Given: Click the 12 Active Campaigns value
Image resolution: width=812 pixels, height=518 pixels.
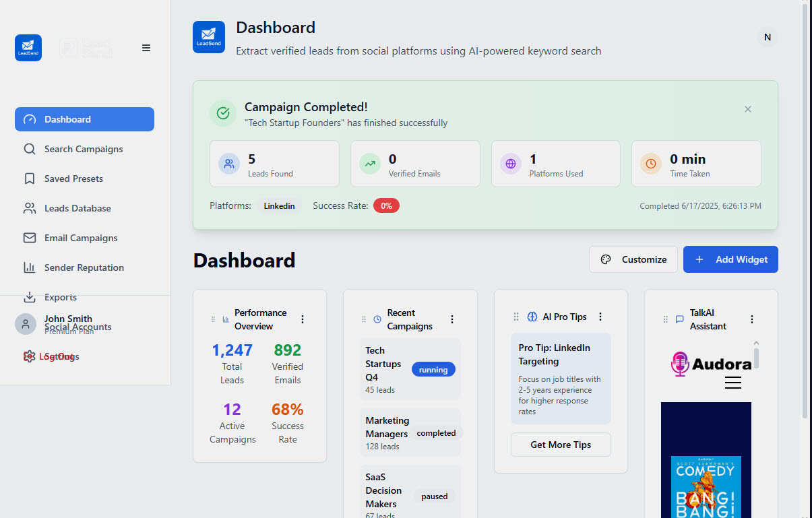Looking at the screenshot, I should (232, 410).
